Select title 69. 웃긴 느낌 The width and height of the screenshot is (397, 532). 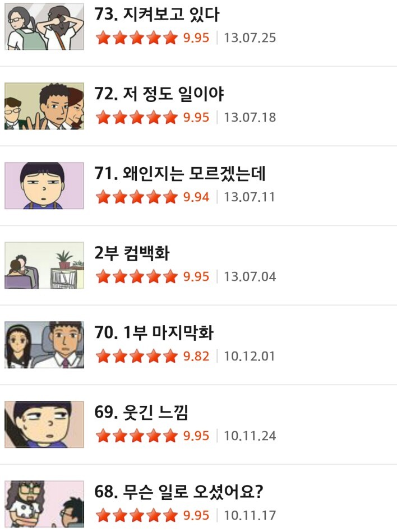(x=141, y=412)
